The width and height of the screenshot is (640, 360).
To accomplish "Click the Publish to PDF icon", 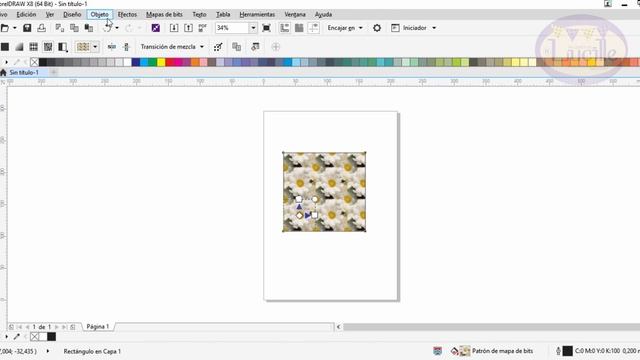I will [x=202, y=28].
